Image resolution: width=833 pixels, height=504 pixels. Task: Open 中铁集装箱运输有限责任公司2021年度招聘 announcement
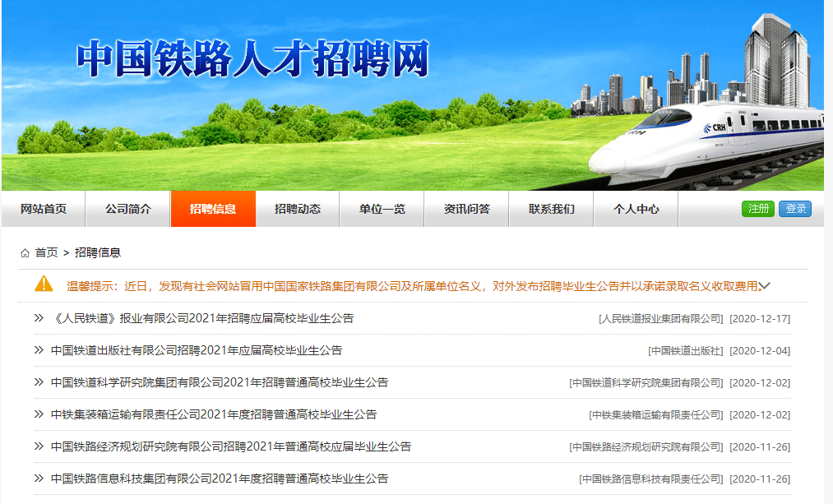(x=214, y=414)
